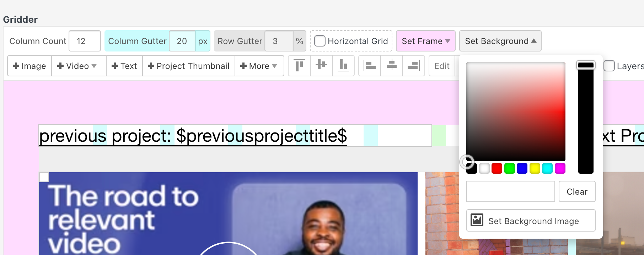This screenshot has width=644, height=255.
Task: Click the align left icon
Action: (370, 66)
